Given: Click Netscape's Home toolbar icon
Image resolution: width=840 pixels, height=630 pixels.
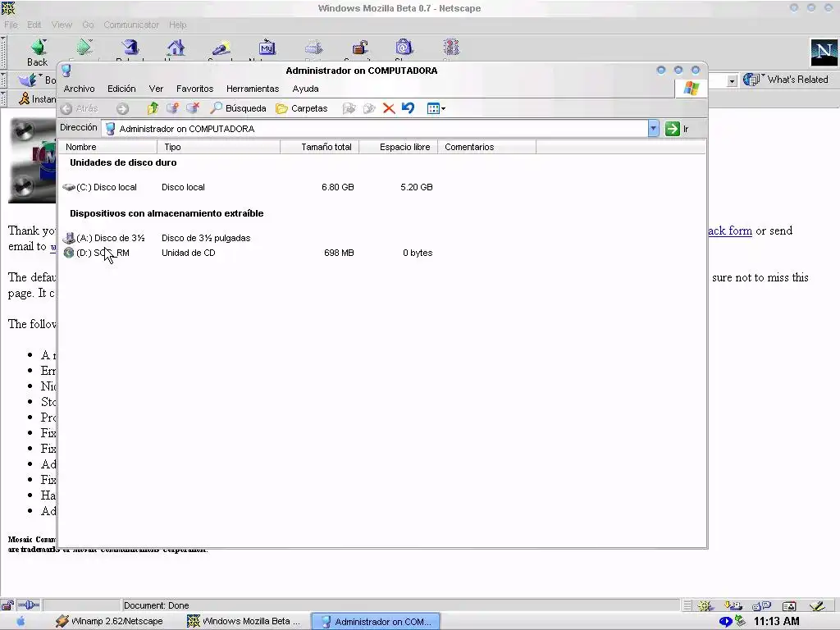Looking at the screenshot, I should tap(176, 49).
